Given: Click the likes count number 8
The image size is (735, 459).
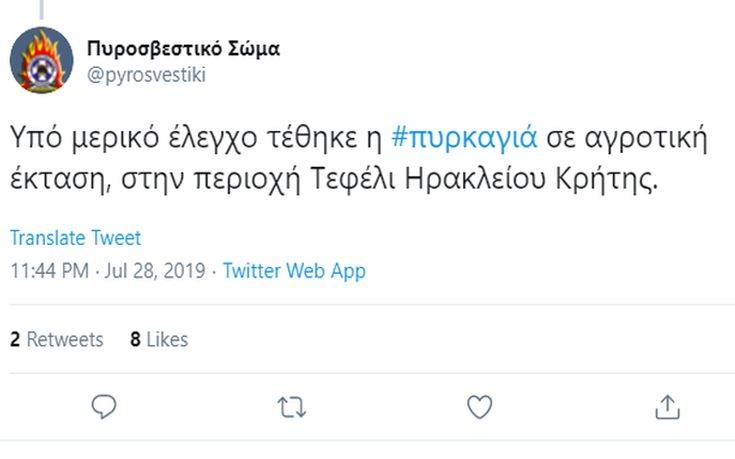Looking at the screenshot, I should 135,340.
